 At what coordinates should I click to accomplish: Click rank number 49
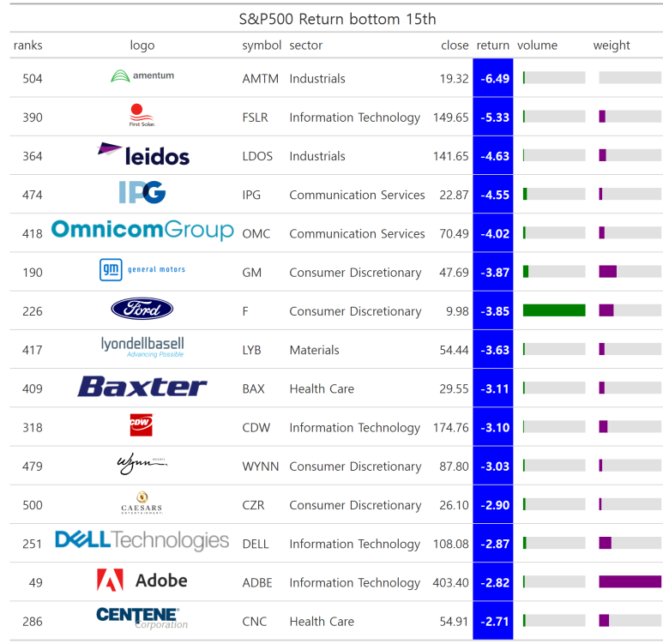tap(35, 582)
